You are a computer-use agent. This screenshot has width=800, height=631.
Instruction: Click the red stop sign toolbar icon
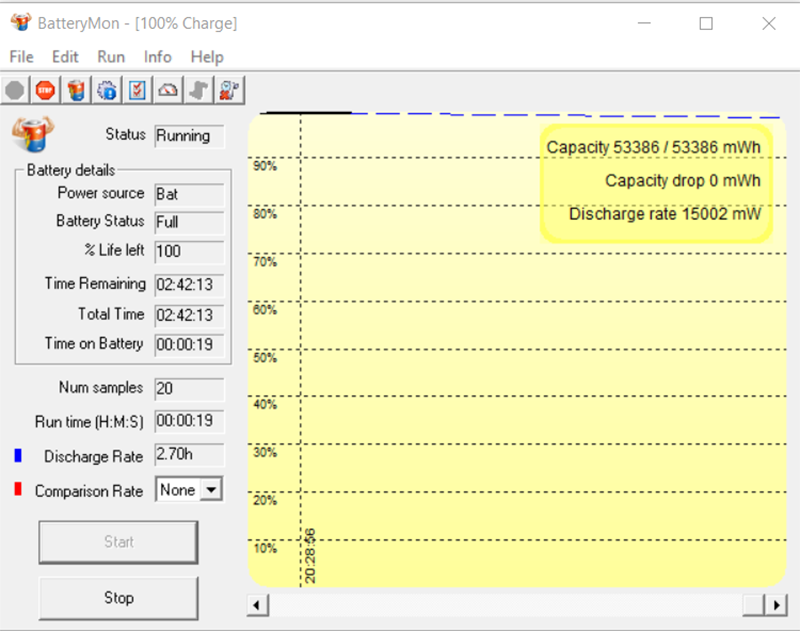45,91
